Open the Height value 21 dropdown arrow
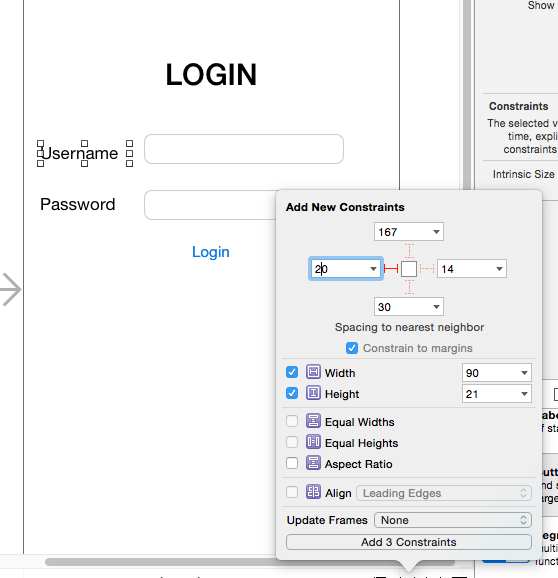The width and height of the screenshot is (558, 578). [524, 394]
